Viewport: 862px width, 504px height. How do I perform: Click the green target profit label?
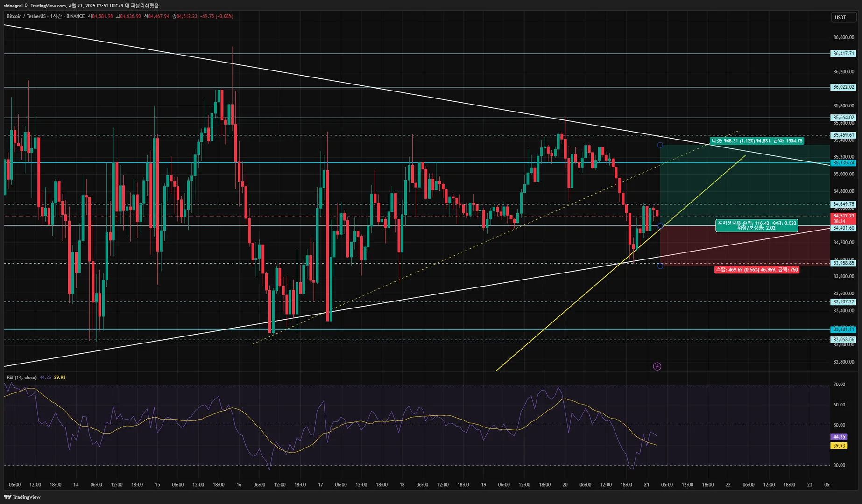[756, 141]
